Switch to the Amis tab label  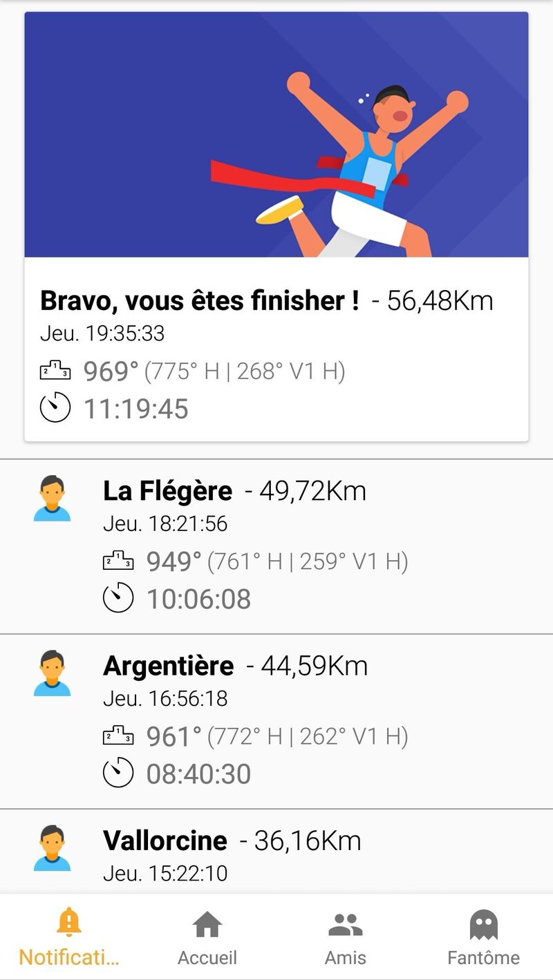[x=346, y=958]
